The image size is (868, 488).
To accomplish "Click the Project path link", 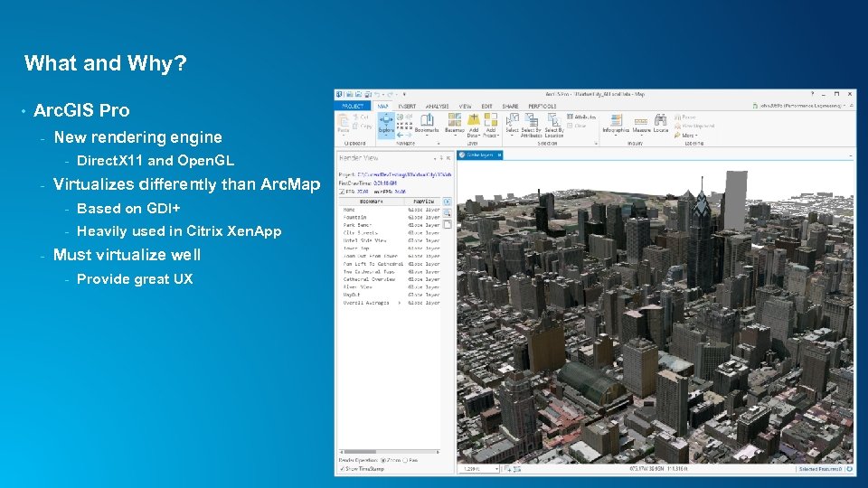I will click(404, 174).
